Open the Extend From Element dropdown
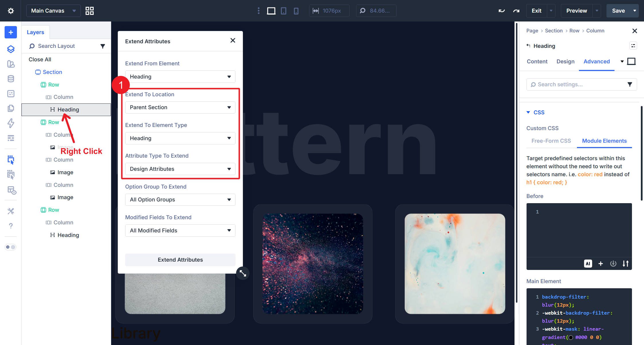 click(180, 77)
